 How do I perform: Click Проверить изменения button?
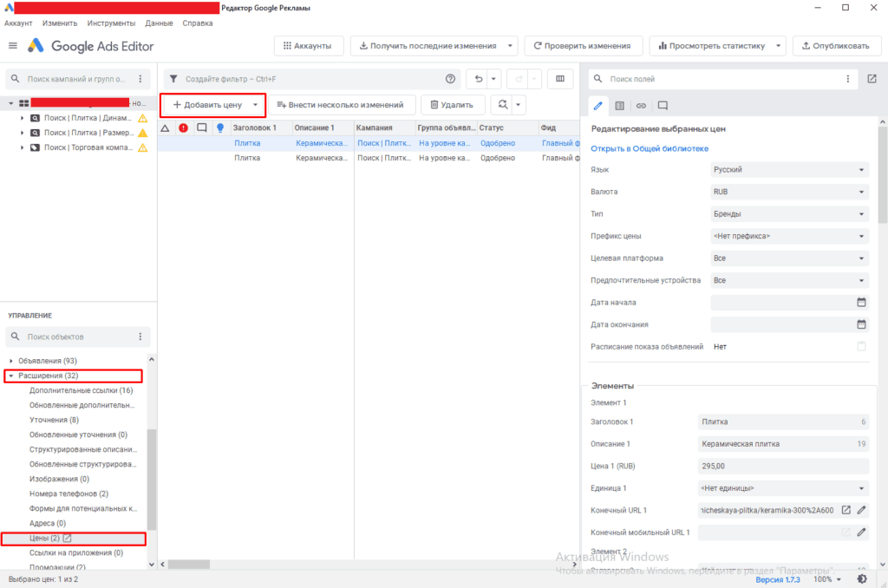583,46
